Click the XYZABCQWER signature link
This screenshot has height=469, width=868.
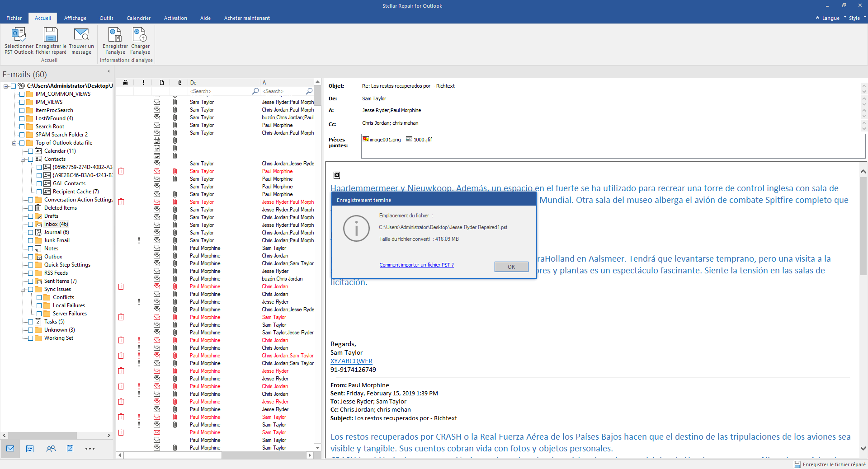pos(351,361)
